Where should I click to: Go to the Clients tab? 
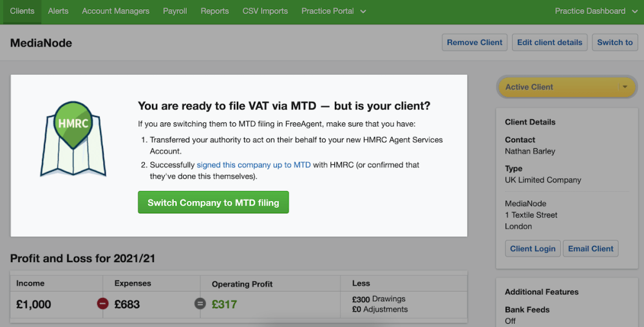tap(22, 11)
